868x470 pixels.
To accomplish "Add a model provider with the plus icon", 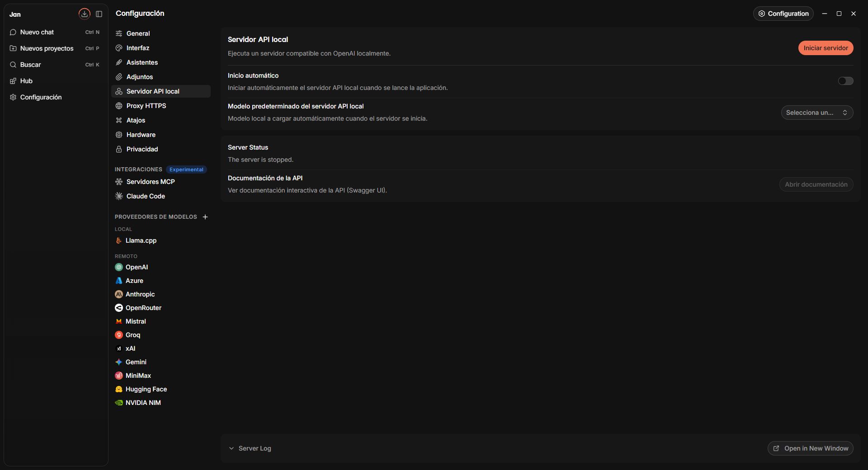I will point(205,217).
